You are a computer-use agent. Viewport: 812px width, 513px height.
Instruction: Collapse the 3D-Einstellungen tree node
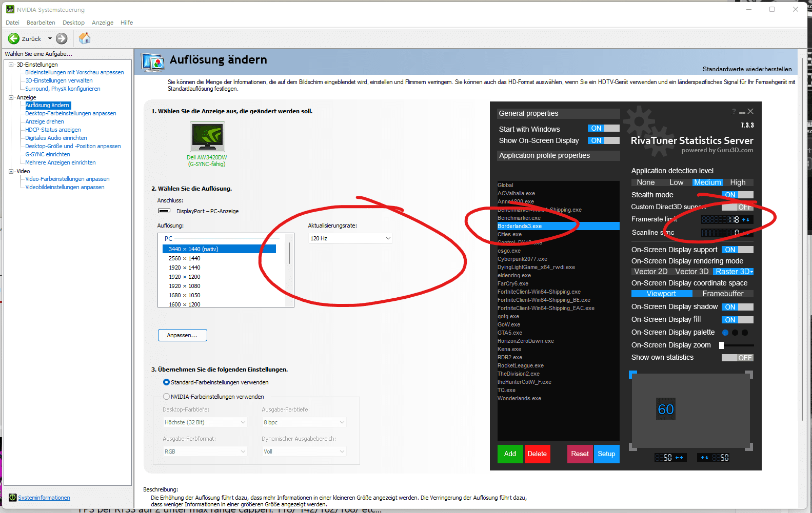[11, 65]
